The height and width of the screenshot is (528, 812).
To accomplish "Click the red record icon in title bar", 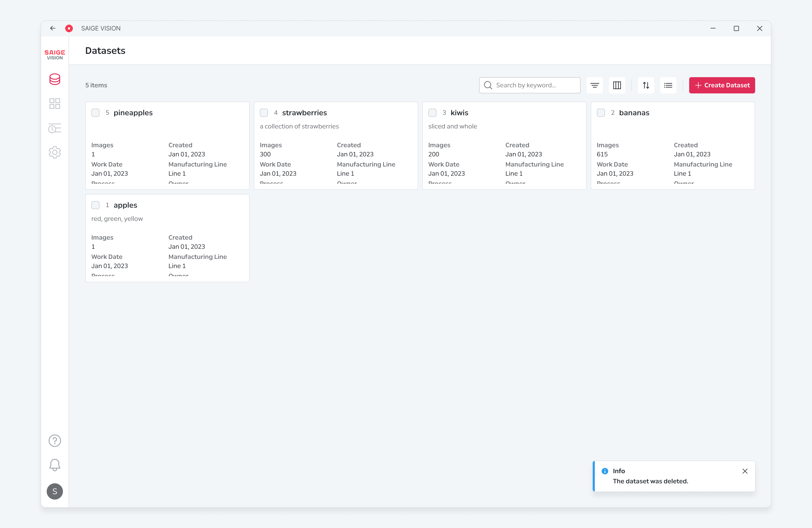I will tap(69, 28).
